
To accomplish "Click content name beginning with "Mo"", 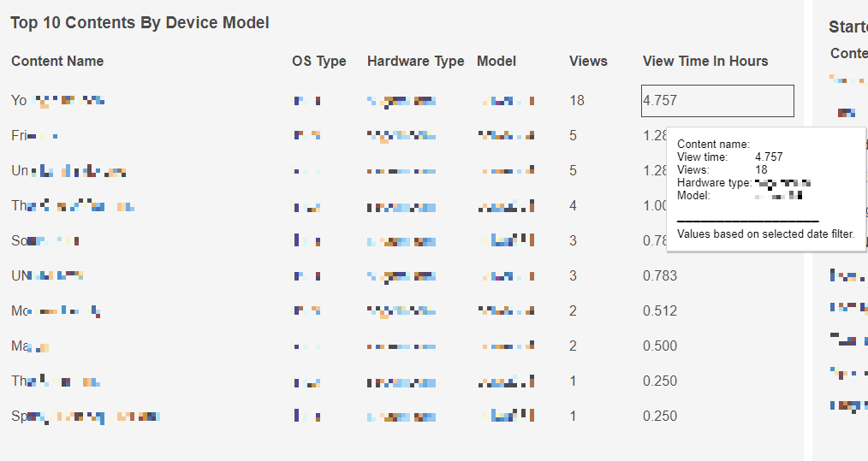I will point(56,311).
